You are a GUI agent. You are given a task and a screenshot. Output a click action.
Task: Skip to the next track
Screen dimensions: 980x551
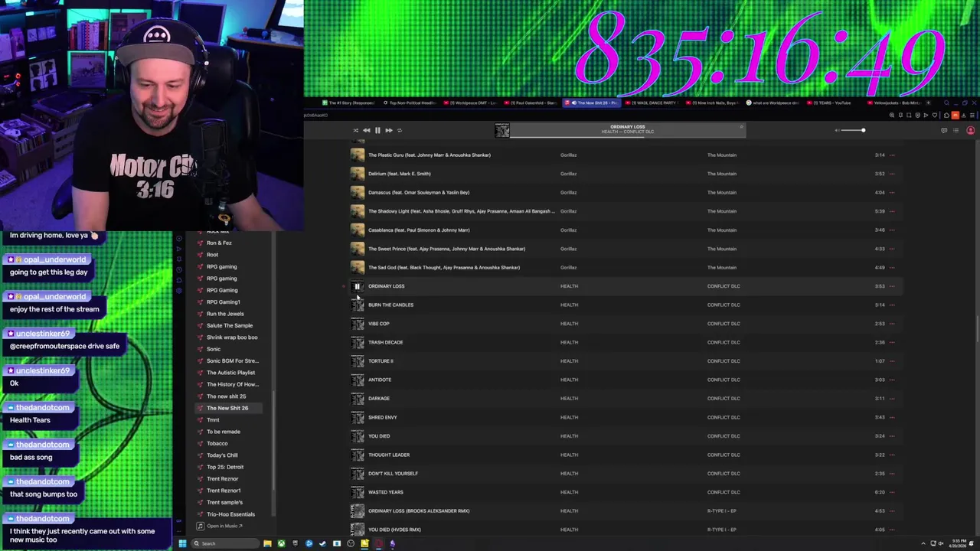(388, 130)
